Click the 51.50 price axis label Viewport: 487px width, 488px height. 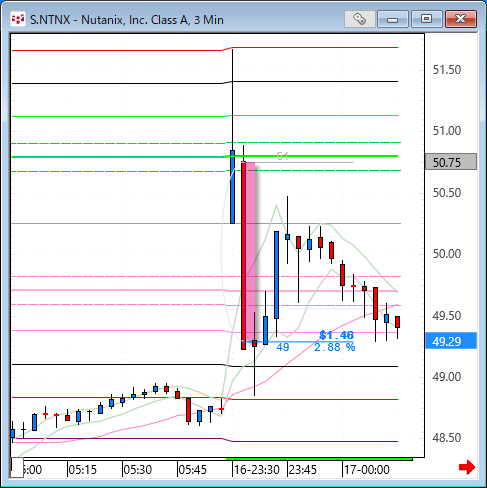[x=447, y=70]
